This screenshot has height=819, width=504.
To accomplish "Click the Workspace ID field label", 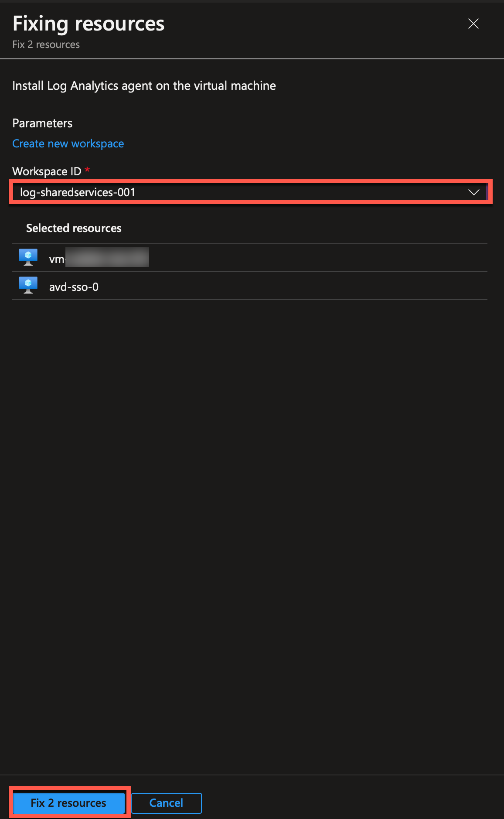I will [x=47, y=171].
